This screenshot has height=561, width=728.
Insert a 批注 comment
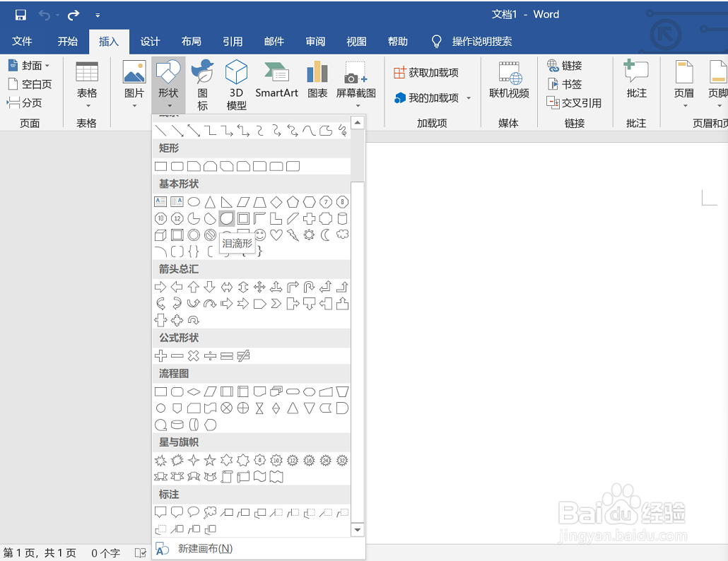636,81
